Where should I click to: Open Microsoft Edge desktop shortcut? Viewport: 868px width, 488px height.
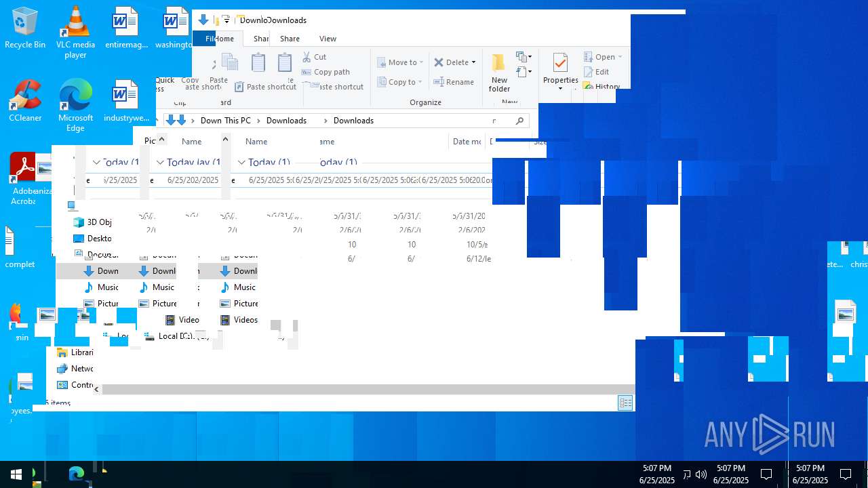point(75,105)
